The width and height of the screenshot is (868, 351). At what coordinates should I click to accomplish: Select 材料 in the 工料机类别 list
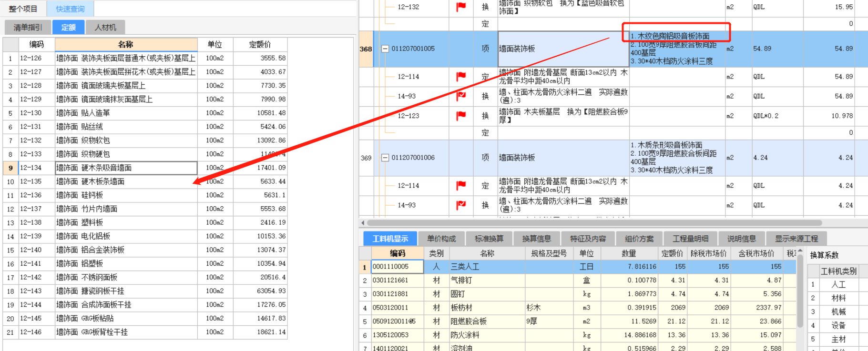point(838,298)
